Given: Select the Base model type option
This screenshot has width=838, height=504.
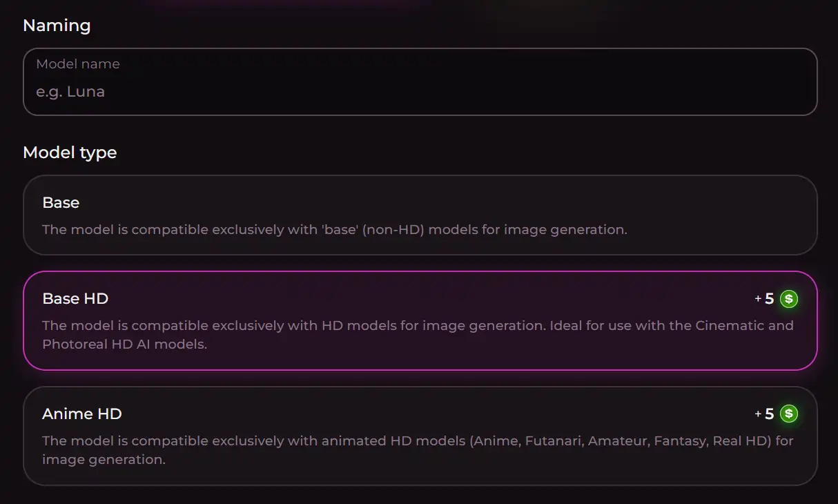Looking at the screenshot, I should pos(419,215).
